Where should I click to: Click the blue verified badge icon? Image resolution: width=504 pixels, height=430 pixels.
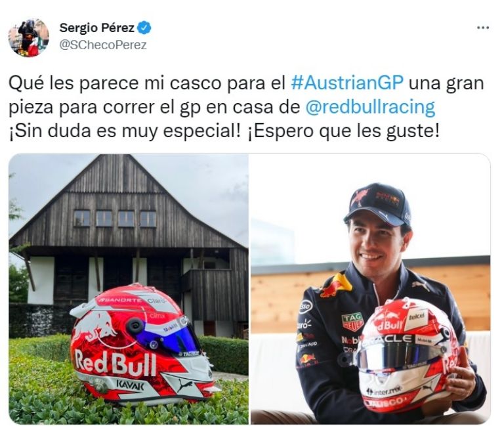point(144,28)
